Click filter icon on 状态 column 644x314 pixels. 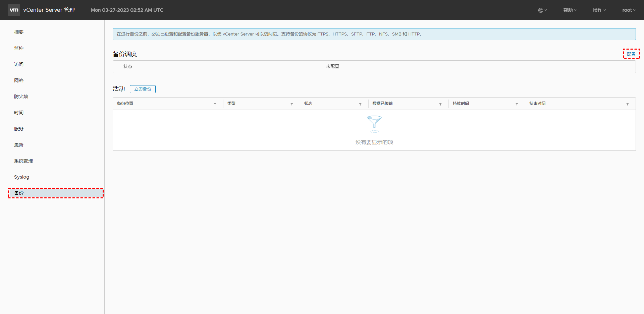coord(360,104)
